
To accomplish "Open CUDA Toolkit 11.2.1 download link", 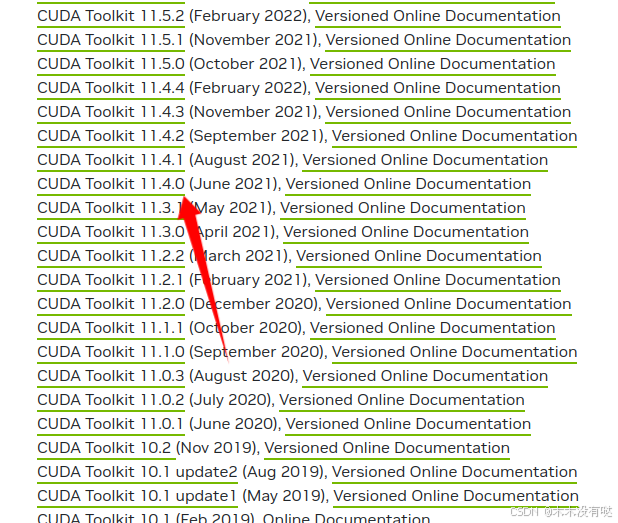I will (x=111, y=281).
